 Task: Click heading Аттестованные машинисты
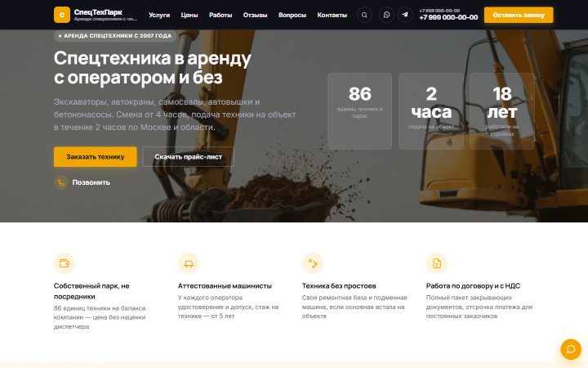[x=225, y=285]
